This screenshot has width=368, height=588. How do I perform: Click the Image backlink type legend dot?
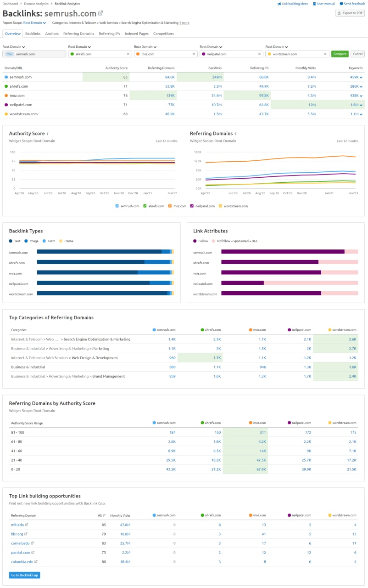[26, 241]
